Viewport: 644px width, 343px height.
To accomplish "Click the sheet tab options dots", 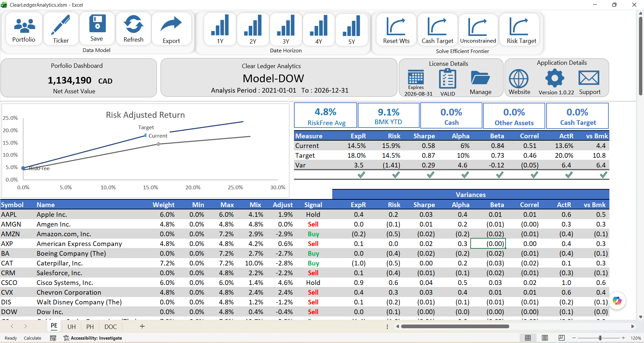I will pos(387,327).
